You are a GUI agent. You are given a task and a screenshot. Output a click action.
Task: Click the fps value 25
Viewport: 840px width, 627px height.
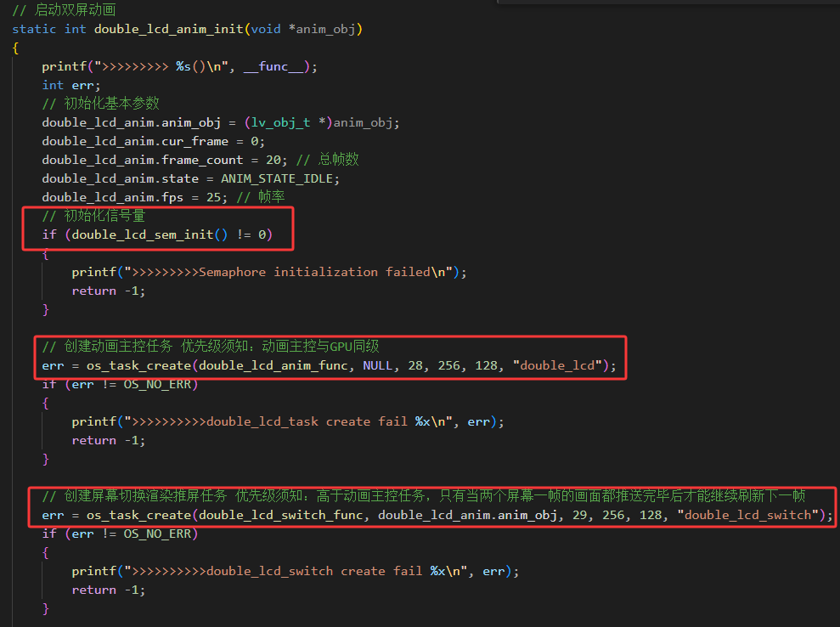[x=213, y=197]
